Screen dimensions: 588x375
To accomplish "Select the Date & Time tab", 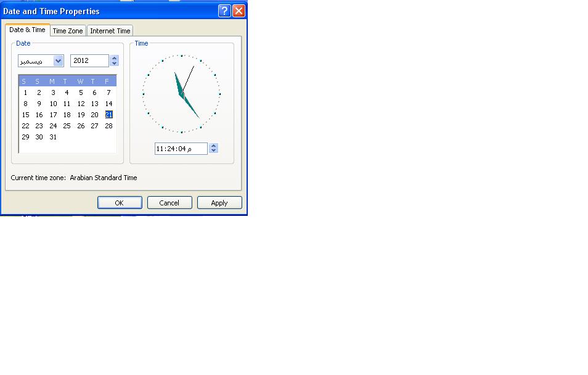I will pyautogui.click(x=27, y=30).
